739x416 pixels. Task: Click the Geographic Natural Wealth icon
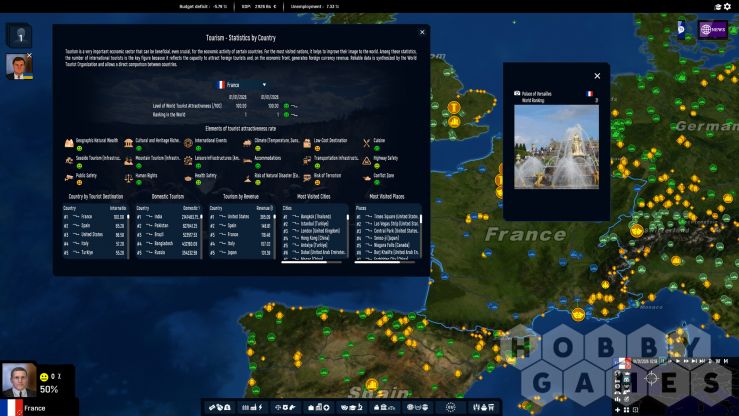point(69,143)
